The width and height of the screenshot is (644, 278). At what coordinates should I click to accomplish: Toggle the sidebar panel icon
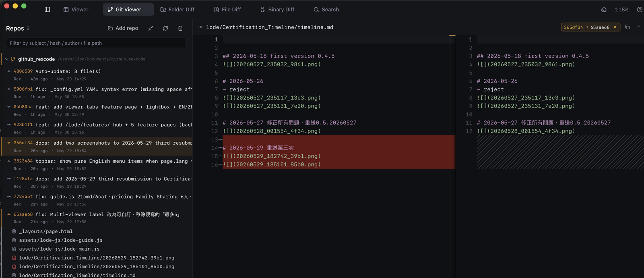point(47,9)
